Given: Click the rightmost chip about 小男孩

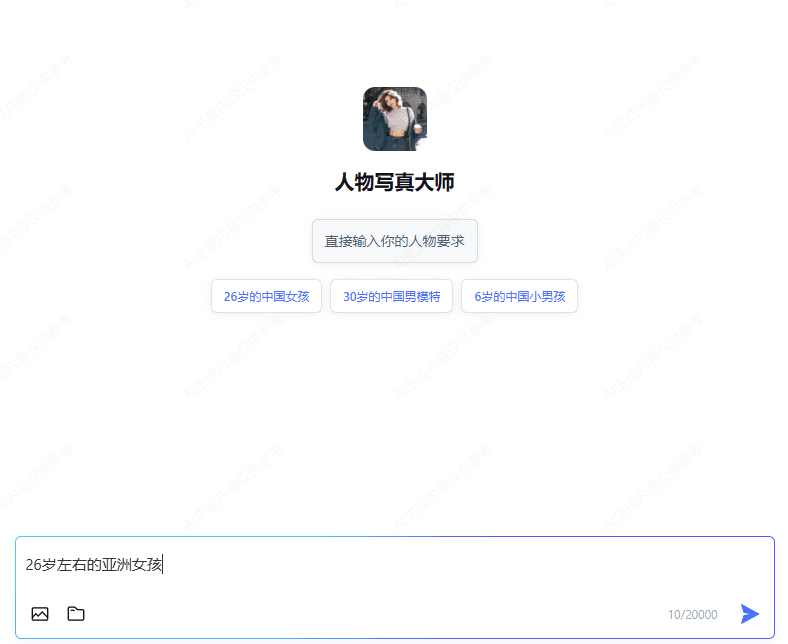Looking at the screenshot, I should point(519,296).
